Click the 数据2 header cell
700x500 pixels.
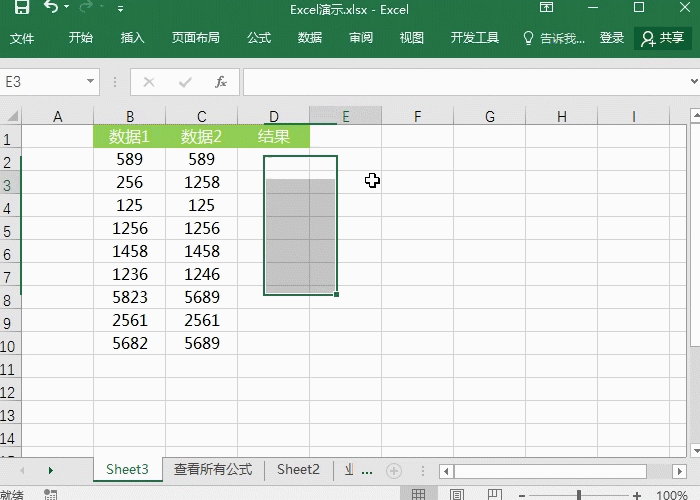[x=201, y=136]
